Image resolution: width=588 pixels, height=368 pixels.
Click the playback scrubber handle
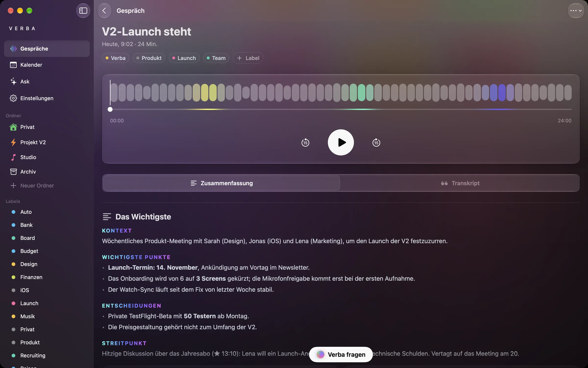tap(110, 109)
